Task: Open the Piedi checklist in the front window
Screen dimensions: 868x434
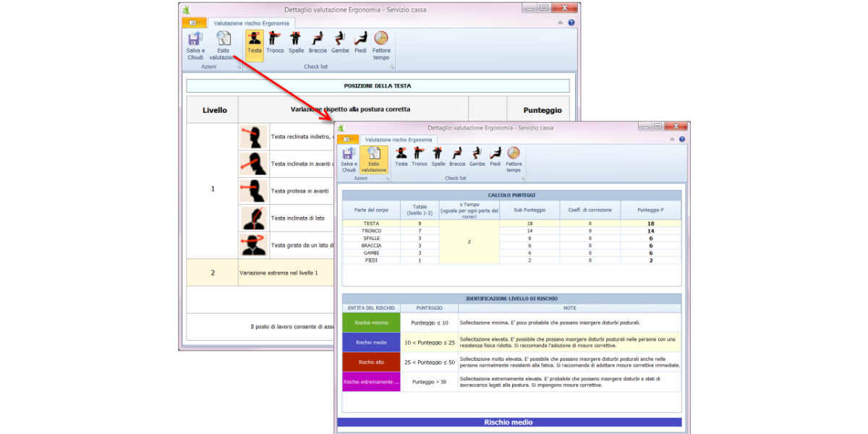Action: click(495, 157)
